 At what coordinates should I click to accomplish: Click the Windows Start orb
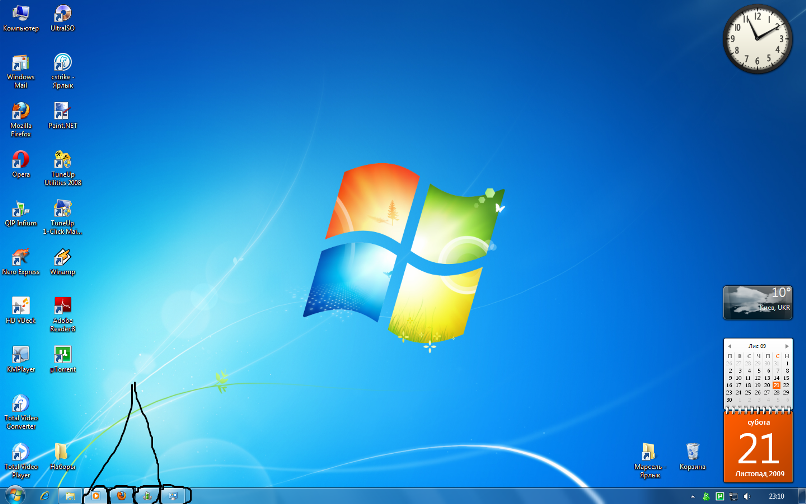tap(16, 495)
